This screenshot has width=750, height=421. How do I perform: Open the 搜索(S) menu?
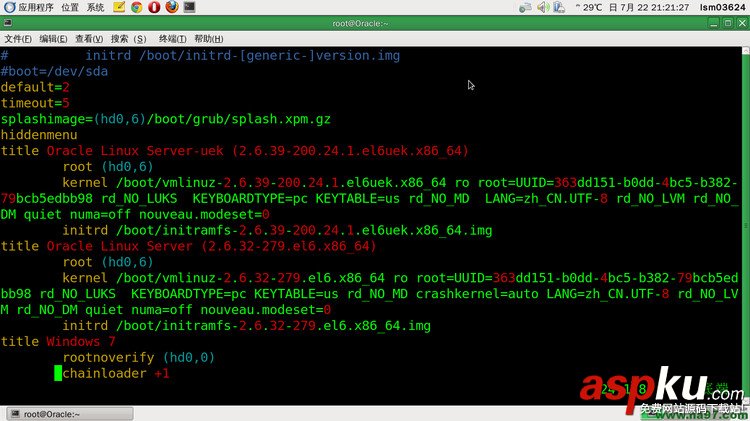coord(128,39)
